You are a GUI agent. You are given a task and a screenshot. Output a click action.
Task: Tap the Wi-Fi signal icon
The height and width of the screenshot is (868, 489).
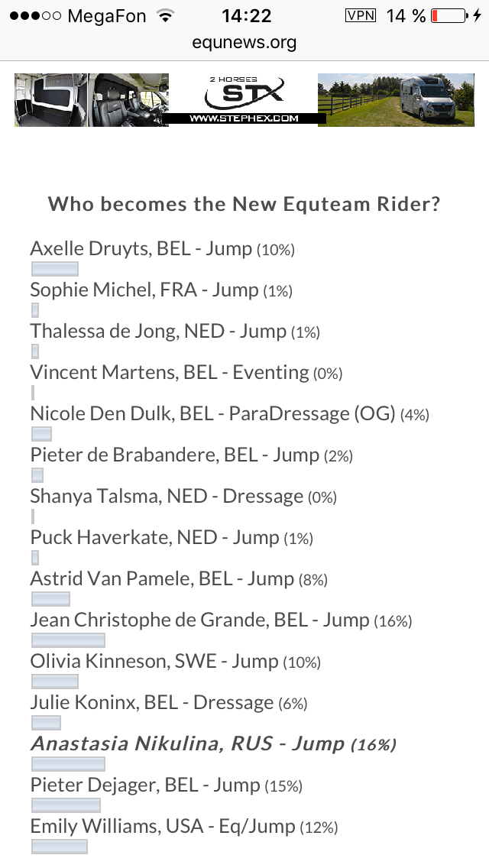coord(164,15)
